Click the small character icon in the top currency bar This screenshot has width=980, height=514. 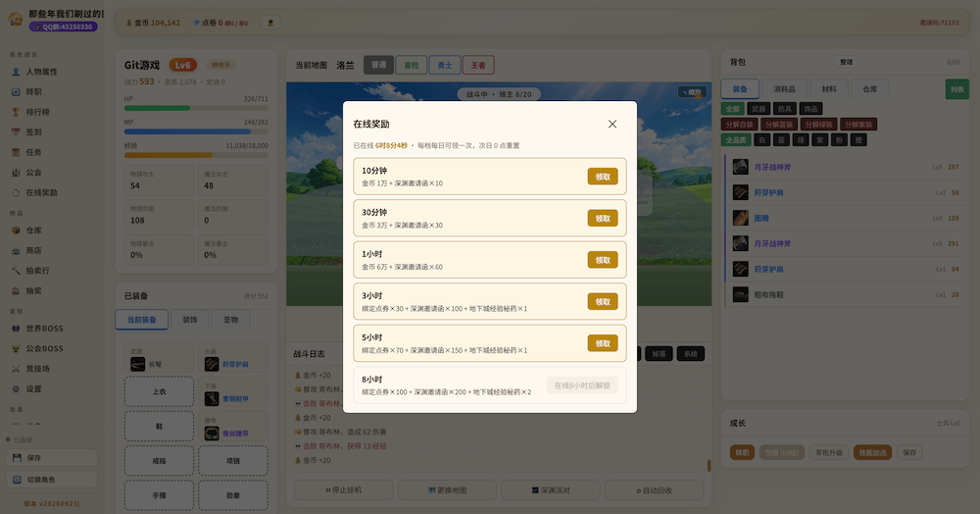(270, 23)
